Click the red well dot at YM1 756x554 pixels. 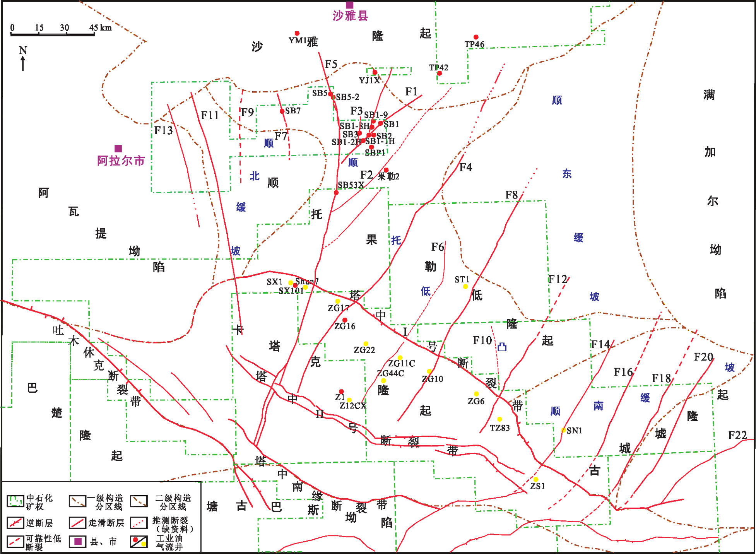297,33
